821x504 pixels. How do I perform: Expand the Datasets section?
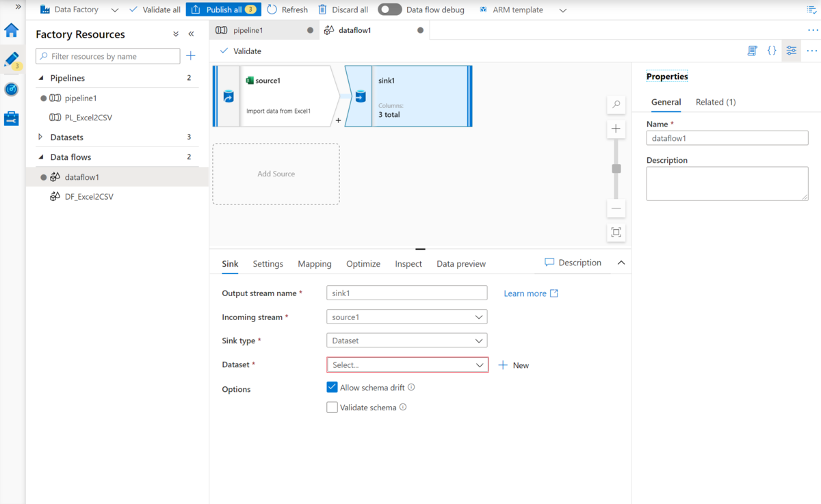click(40, 137)
